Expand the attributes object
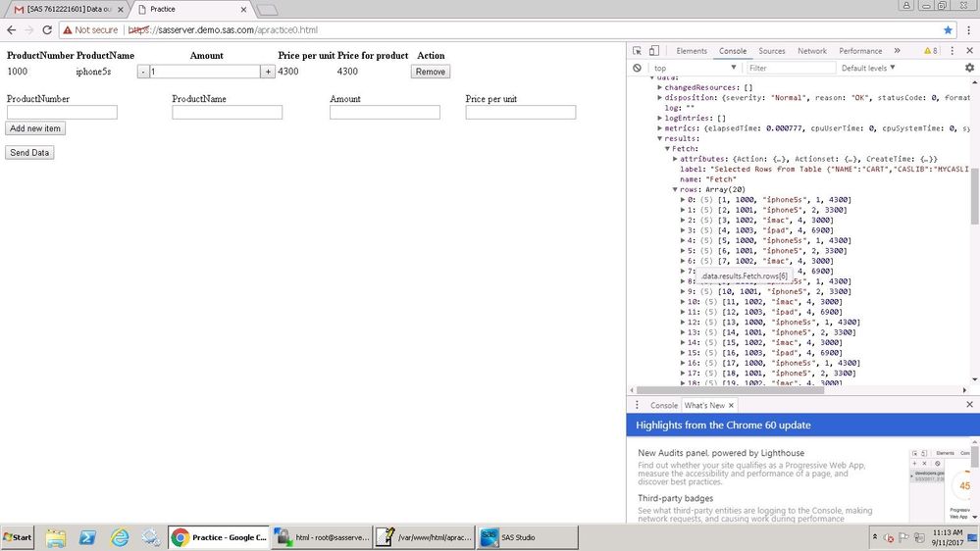This screenshot has height=551, width=980. point(675,159)
